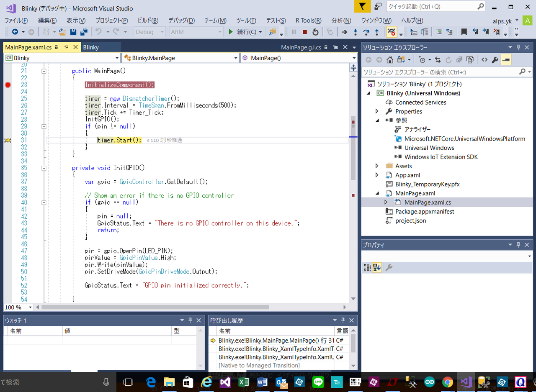Toggle a bookmark with the bookmark icon
Viewport: 536px width, 392px height.
(x=464, y=32)
